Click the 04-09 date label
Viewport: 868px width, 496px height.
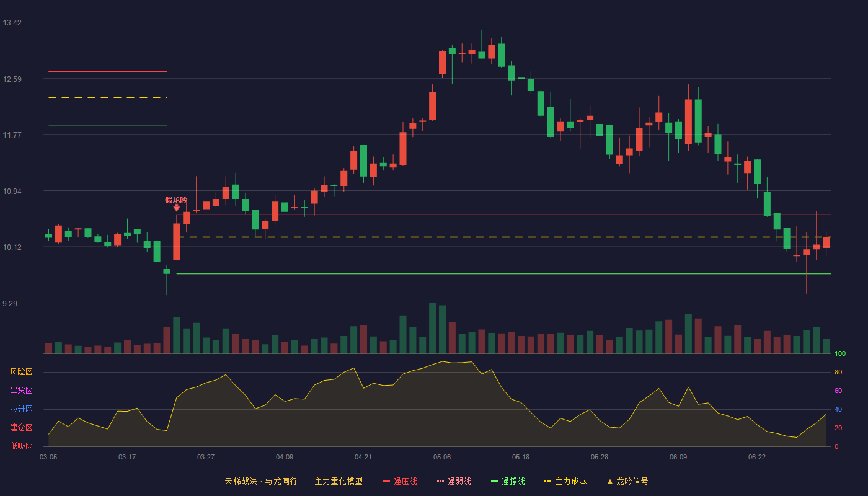click(x=285, y=457)
